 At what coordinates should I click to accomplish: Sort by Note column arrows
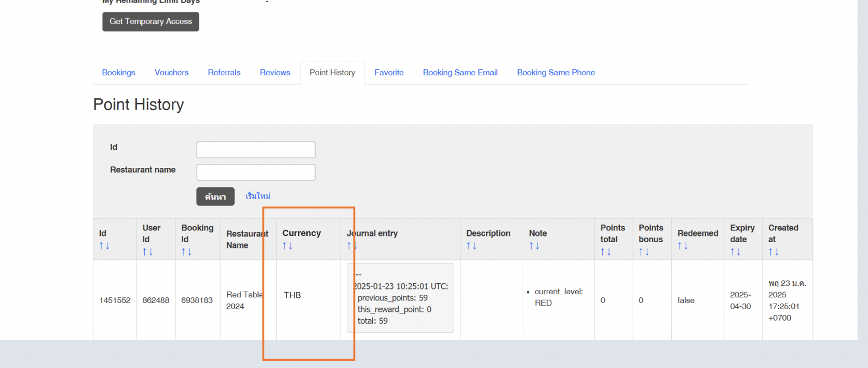pyautogui.click(x=534, y=246)
